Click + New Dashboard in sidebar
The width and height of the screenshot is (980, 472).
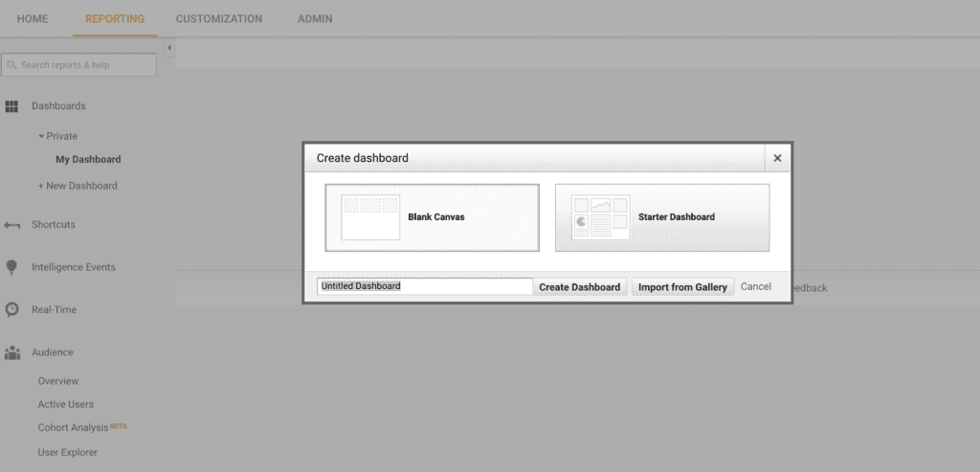(78, 186)
